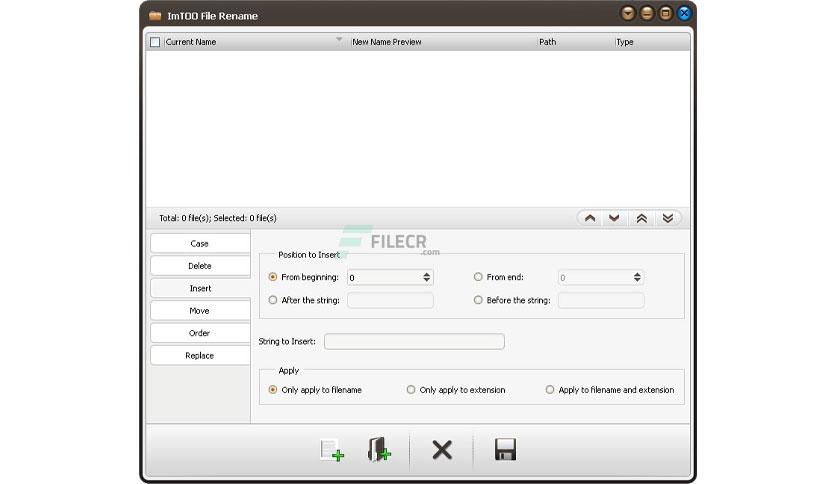This screenshot has height=484, width=836.
Task: Choose Apply to filename and extension
Action: pyautogui.click(x=550, y=390)
